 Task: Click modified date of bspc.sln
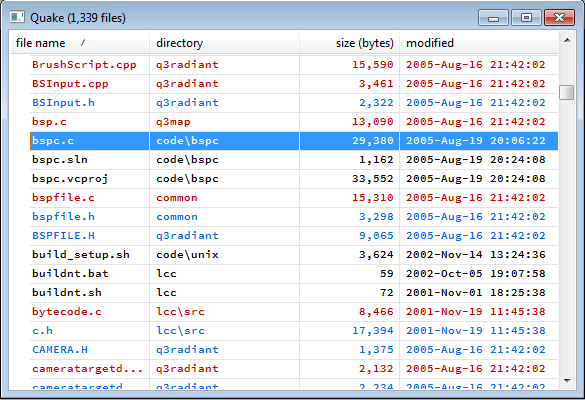(476, 160)
